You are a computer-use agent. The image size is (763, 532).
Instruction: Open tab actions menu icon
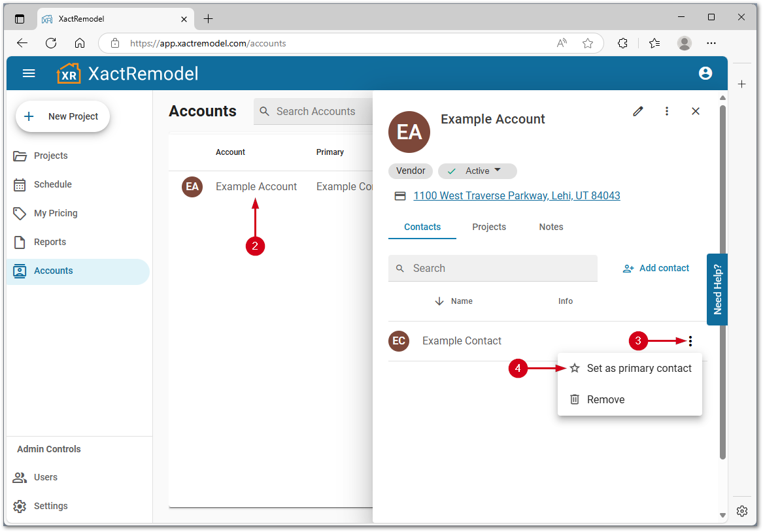[x=20, y=19]
